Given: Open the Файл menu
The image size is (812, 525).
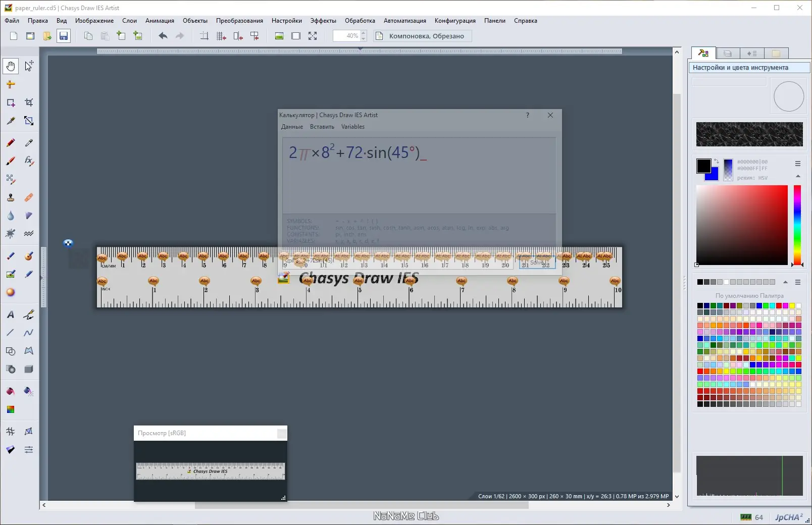Looking at the screenshot, I should coord(12,21).
